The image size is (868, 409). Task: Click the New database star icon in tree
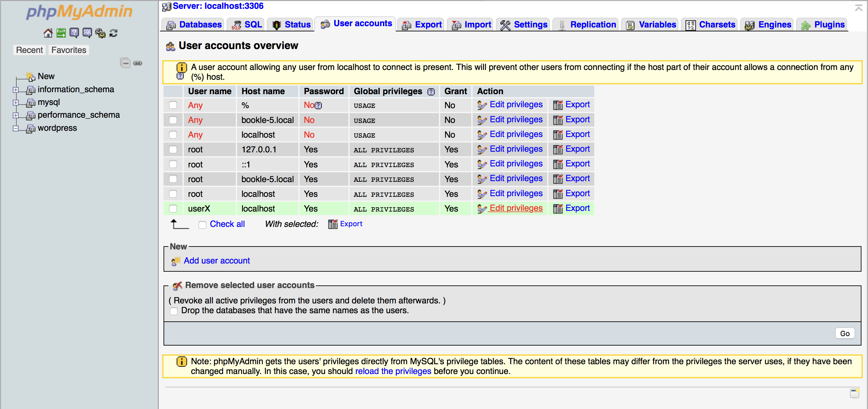pyautogui.click(x=31, y=77)
